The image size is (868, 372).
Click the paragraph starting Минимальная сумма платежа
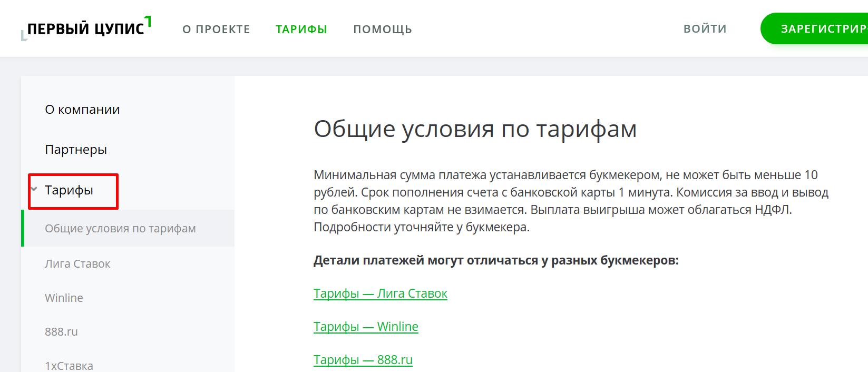[x=571, y=201]
